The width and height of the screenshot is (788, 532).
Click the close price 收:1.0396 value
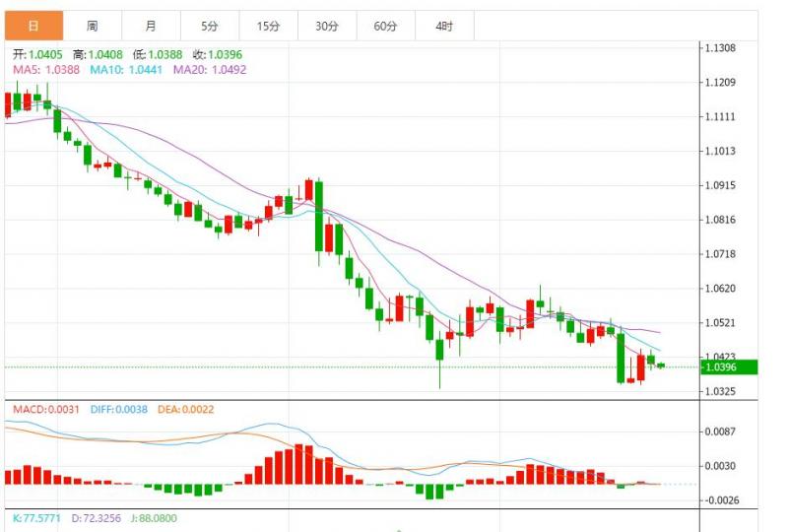click(x=218, y=55)
